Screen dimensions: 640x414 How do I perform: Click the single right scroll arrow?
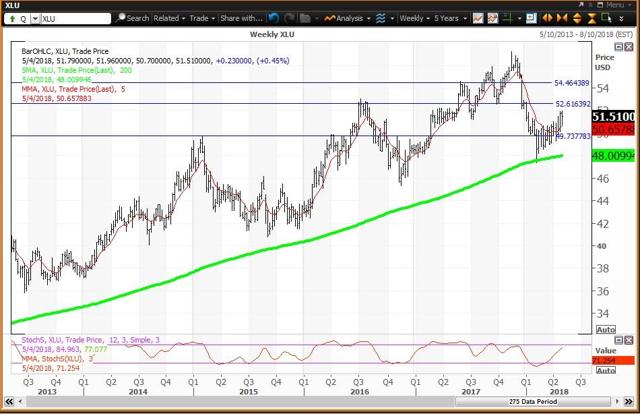point(617,401)
